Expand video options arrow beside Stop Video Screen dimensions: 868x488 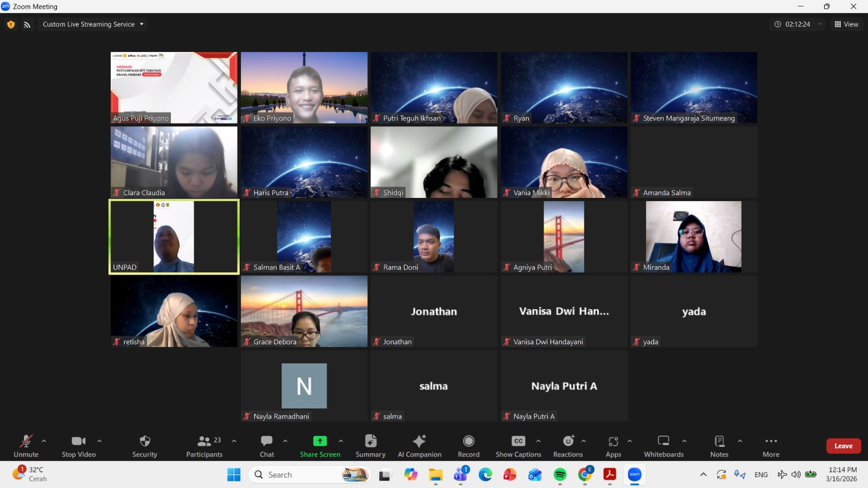click(99, 441)
